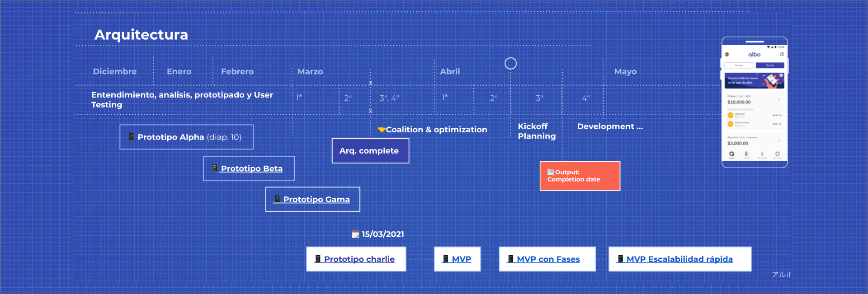This screenshot has width=868, height=294.
Task: Select the orange Output Completion date box
Action: tap(580, 176)
